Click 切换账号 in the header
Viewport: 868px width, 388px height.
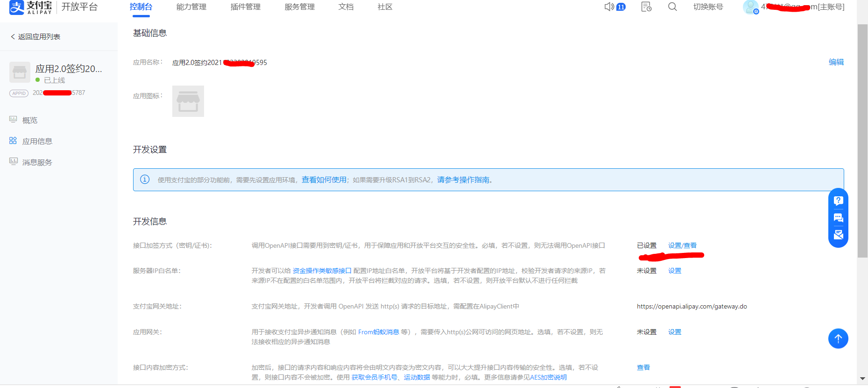[x=708, y=7]
